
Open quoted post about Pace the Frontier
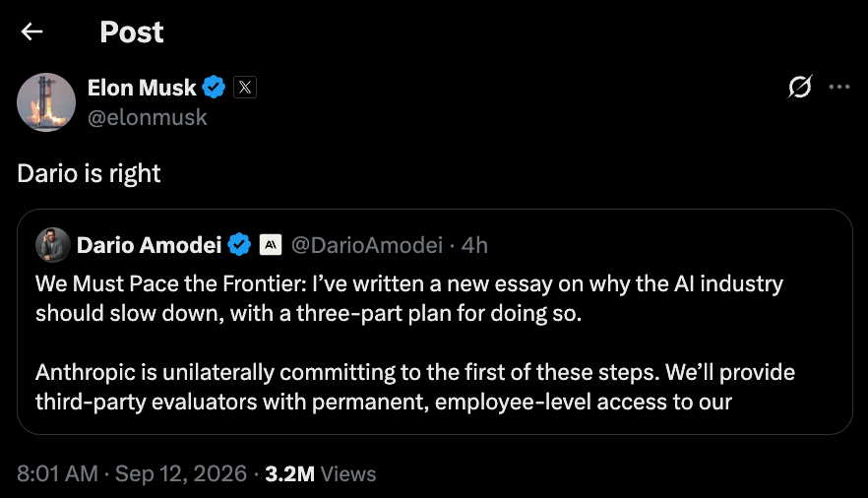[x=435, y=322]
